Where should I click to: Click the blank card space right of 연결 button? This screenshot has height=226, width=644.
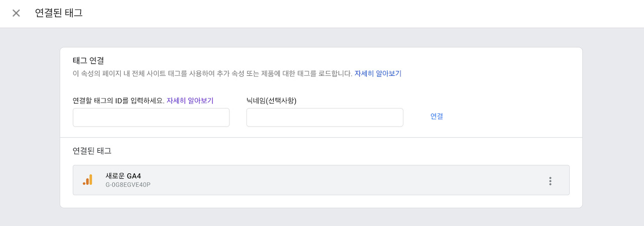(508, 117)
